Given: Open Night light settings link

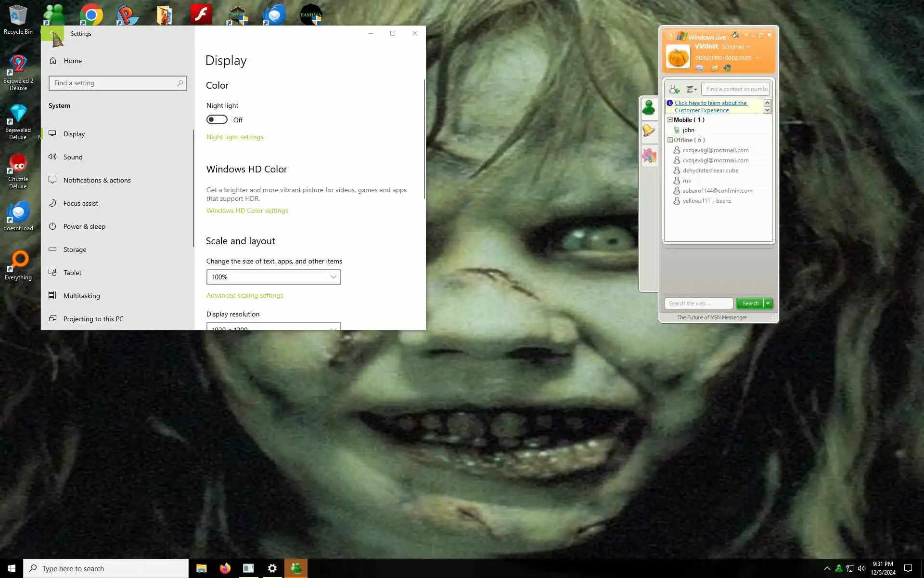Looking at the screenshot, I should click(x=235, y=137).
